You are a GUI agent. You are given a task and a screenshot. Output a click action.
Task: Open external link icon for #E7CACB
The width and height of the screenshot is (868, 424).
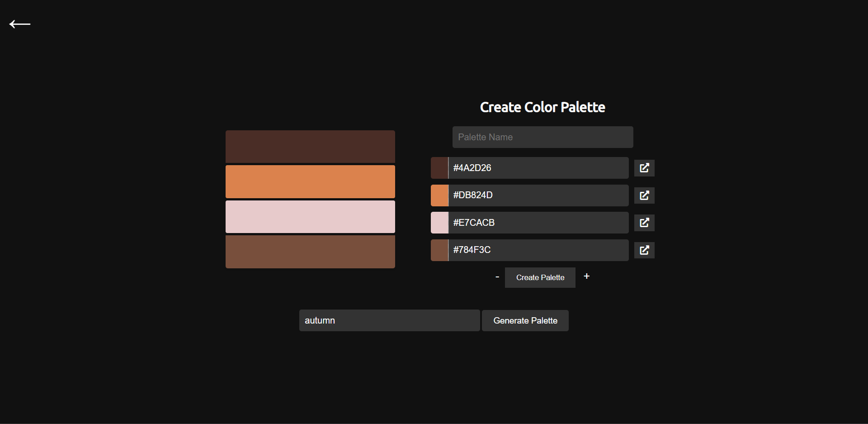[644, 223]
